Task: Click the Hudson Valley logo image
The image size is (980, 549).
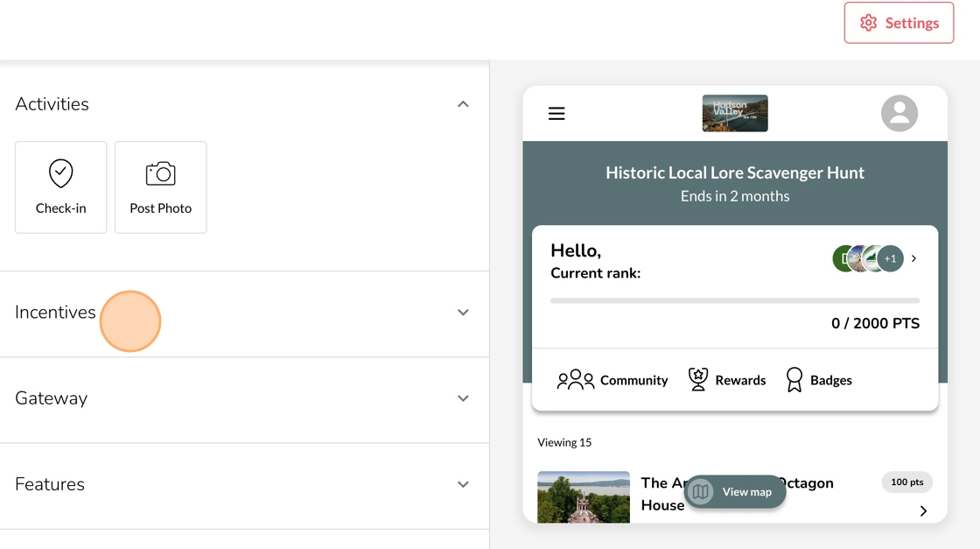Action: coord(735,114)
